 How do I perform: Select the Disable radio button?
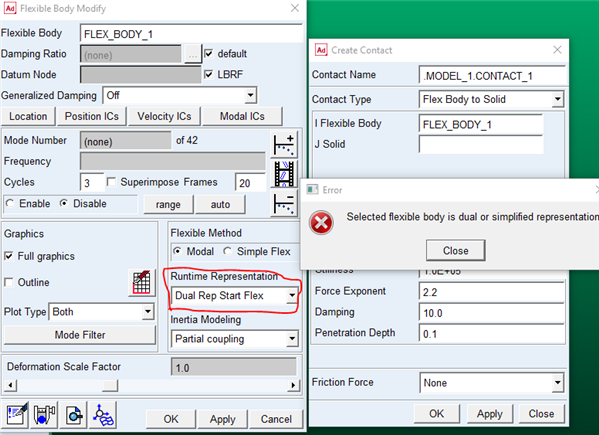click(64, 204)
